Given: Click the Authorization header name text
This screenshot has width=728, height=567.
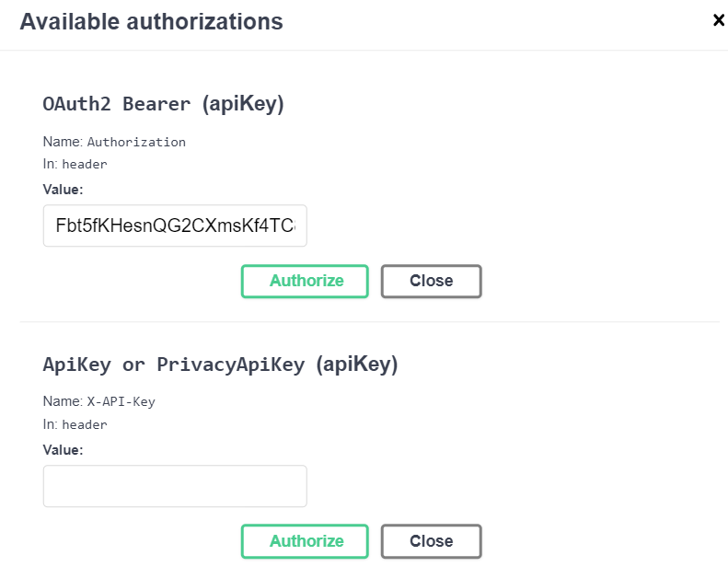Looking at the screenshot, I should point(136,143).
